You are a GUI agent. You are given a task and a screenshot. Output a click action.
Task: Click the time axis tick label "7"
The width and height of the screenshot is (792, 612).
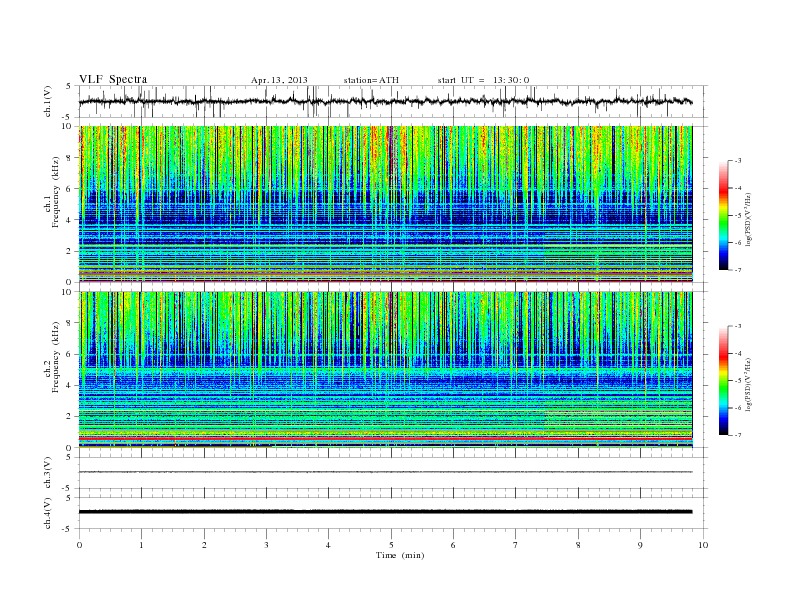click(516, 545)
